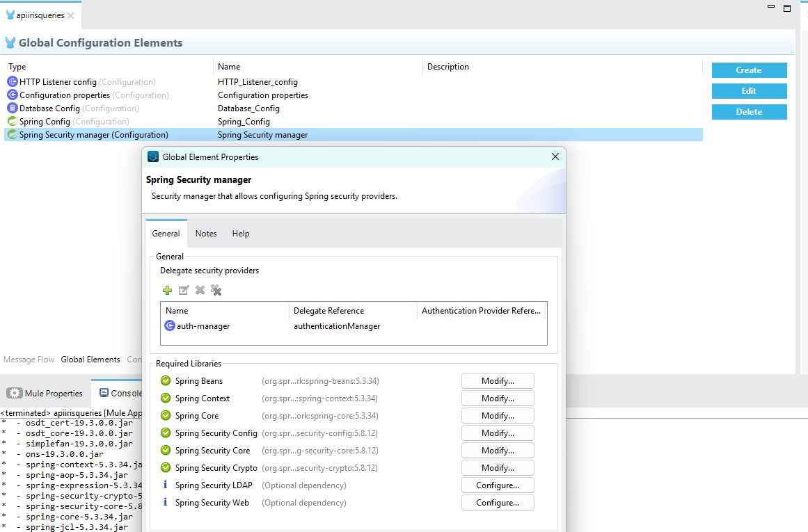Screen dimensions: 808x532
Task: Close the apiirisqueries editor tab
Action: pos(71,15)
